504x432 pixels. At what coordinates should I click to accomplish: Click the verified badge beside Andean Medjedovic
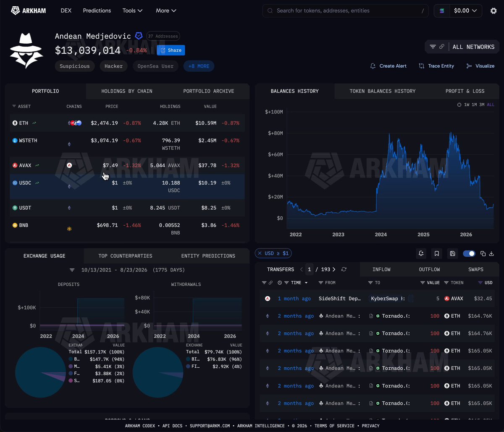[x=139, y=36]
